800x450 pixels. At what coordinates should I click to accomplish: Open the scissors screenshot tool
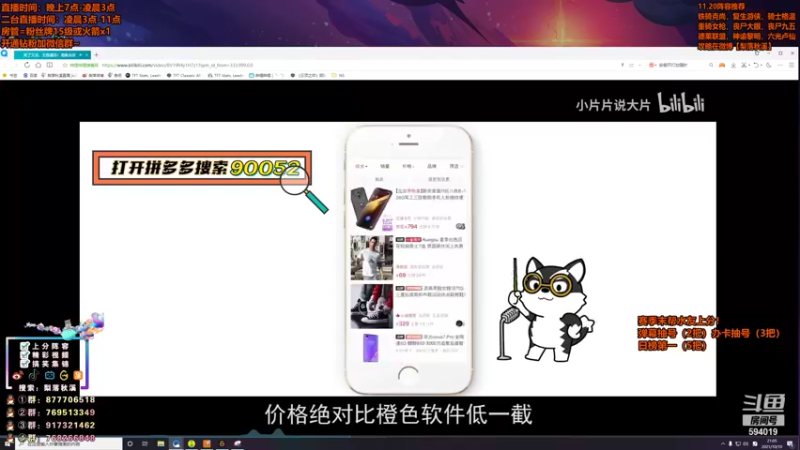pos(744,65)
